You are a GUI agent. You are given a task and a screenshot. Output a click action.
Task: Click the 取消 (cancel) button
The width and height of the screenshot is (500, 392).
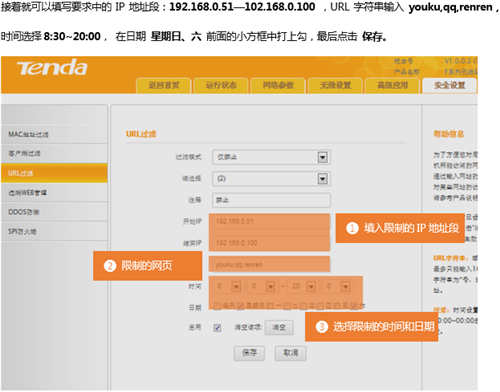pos(290,353)
